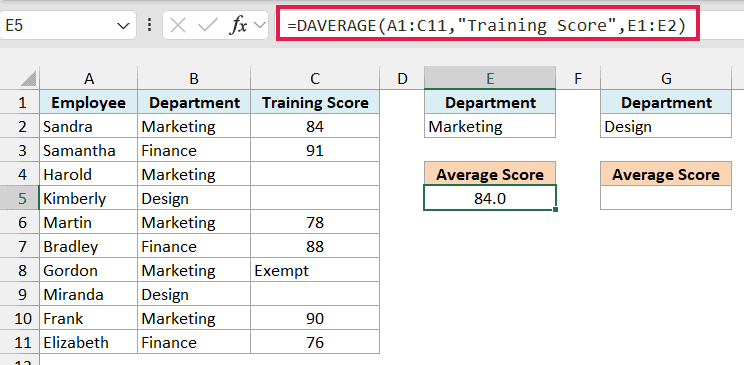Click the Department criteria header in column G
Screen dimensions: 744x365
[x=666, y=102]
